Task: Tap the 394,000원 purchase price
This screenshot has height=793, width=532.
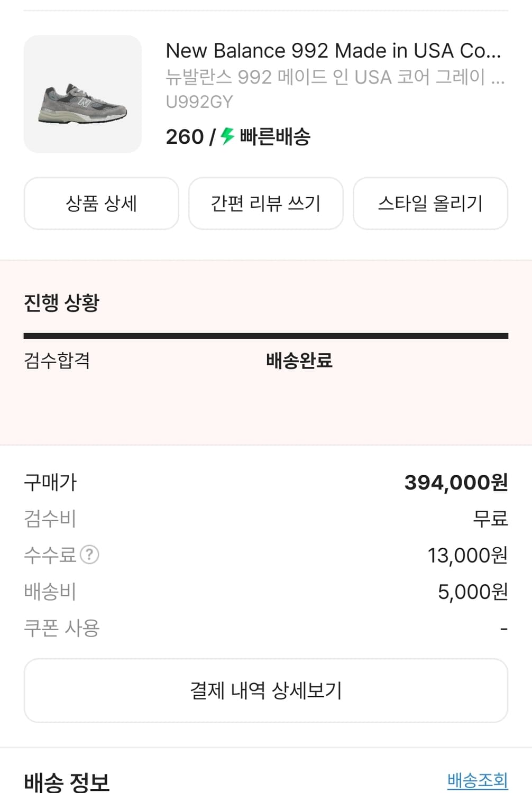Action: [456, 482]
